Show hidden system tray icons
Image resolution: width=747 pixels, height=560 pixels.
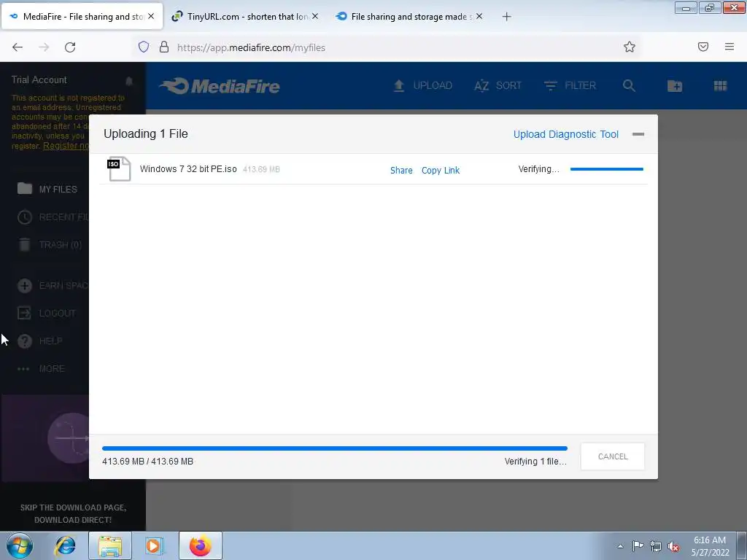620,546
